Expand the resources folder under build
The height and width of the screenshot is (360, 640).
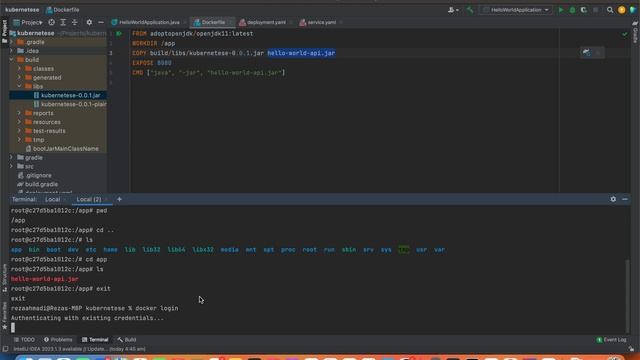pyautogui.click(x=19, y=122)
